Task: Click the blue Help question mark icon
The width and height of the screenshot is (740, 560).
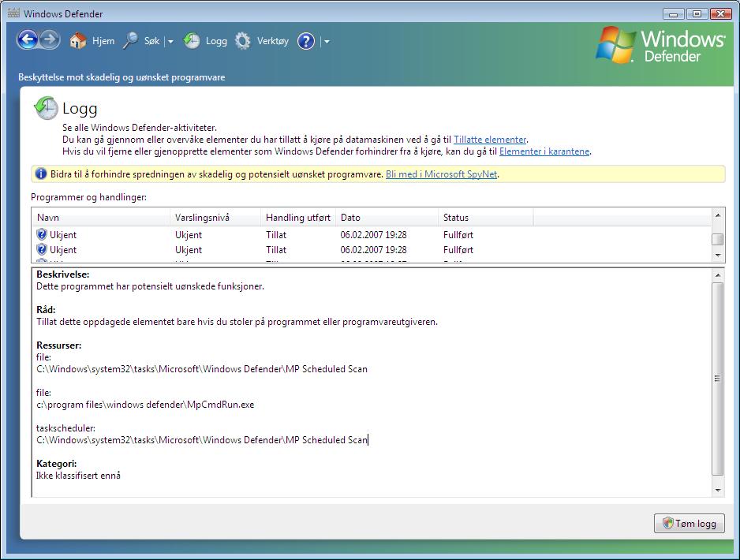Action: pyautogui.click(x=306, y=41)
